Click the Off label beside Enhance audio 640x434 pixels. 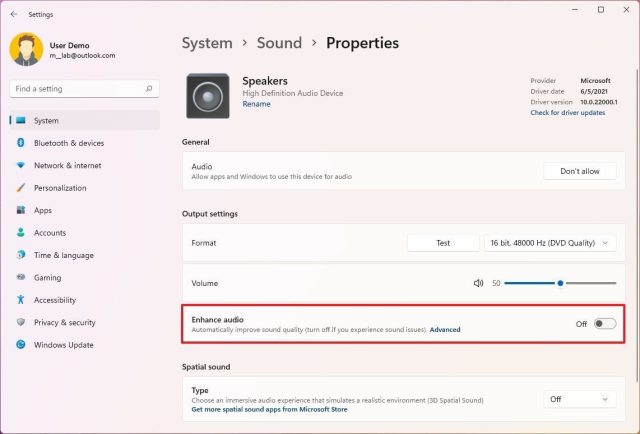coord(581,324)
